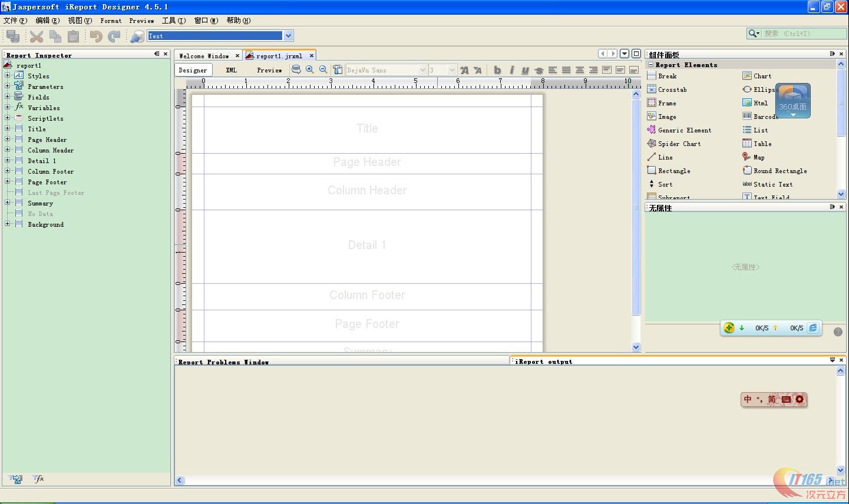Screen dimensions: 849x504
Task: Click the Align Middle vertical icon
Action: click(x=620, y=70)
